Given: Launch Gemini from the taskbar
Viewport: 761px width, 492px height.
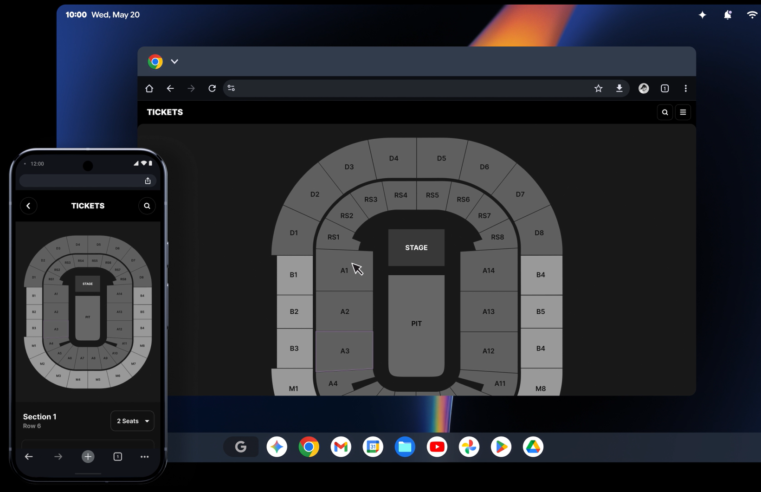Looking at the screenshot, I should (x=277, y=447).
